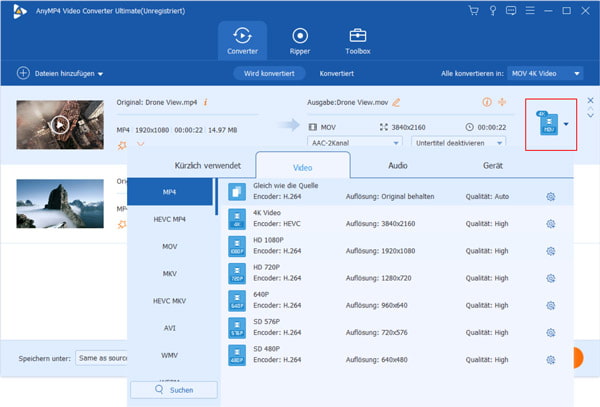Click the orange compress icon for Drone View
This screenshot has width=600, height=407.
[x=502, y=102]
